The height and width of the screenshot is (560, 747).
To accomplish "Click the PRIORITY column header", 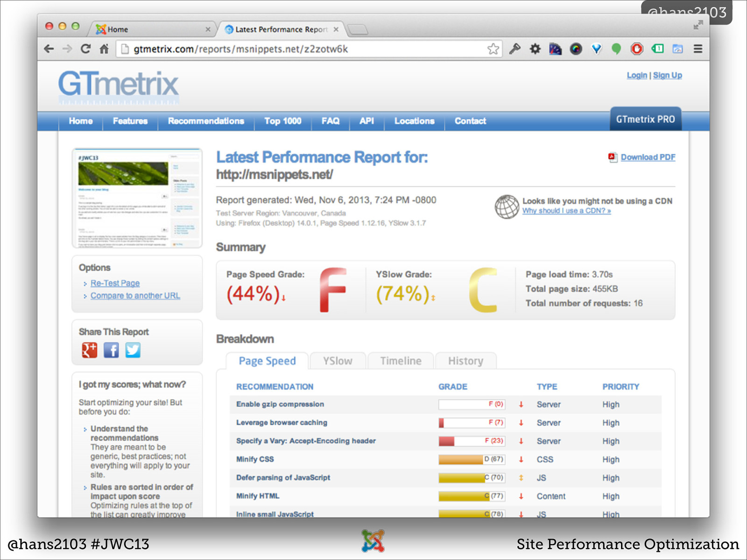I will point(620,386).
